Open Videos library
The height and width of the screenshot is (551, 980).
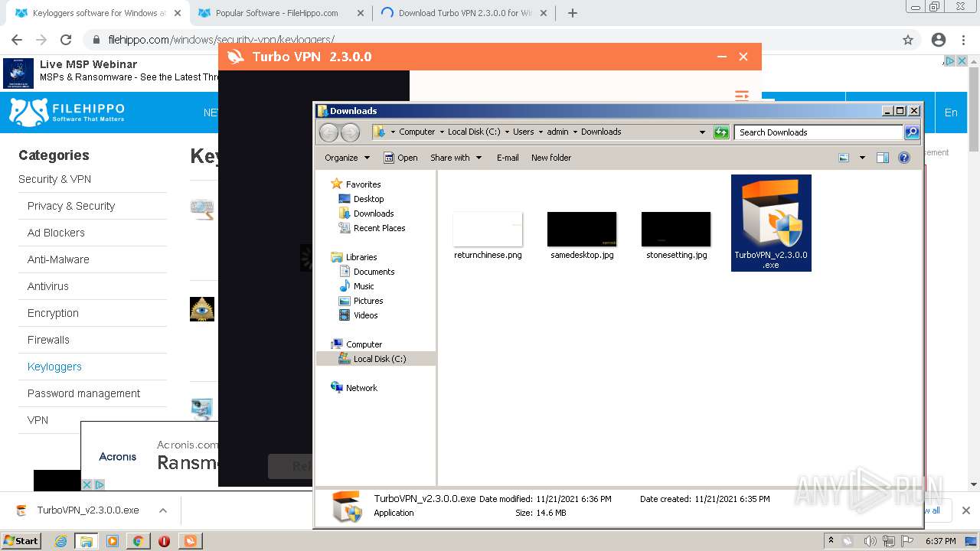point(365,315)
